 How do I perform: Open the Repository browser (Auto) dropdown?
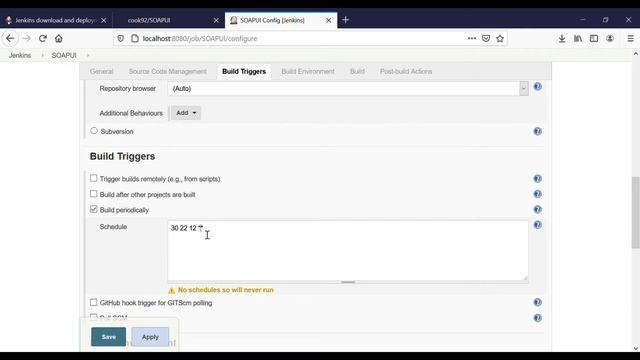coord(348,89)
